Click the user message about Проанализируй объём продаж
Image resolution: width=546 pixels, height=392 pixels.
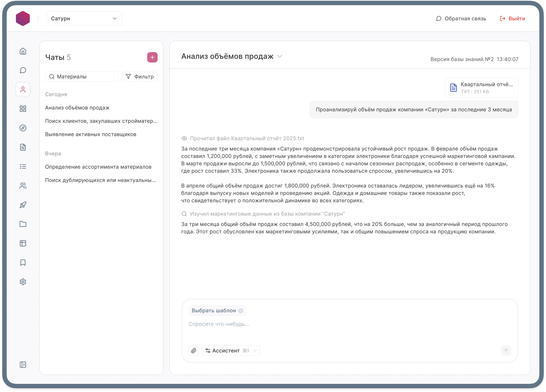[414, 109]
